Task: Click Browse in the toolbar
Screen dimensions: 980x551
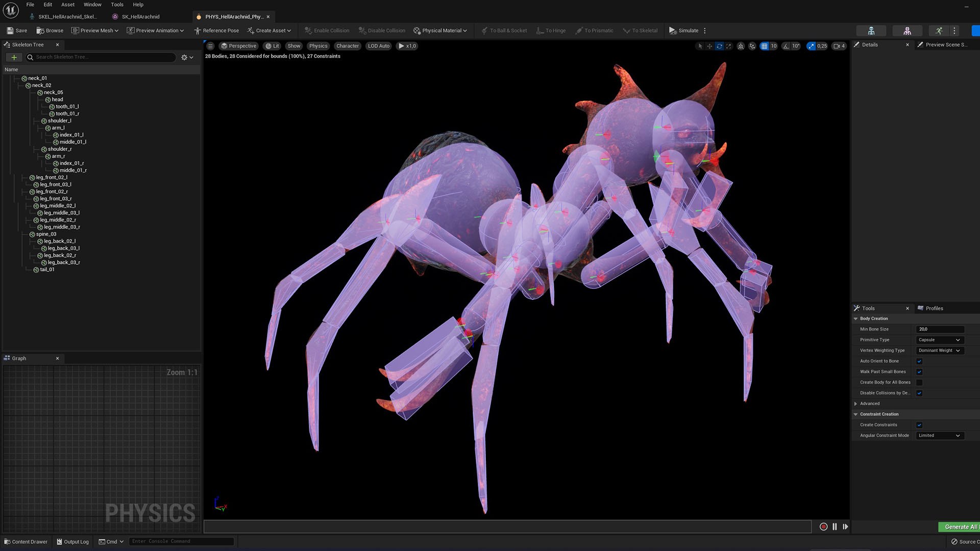Action: click(50, 31)
